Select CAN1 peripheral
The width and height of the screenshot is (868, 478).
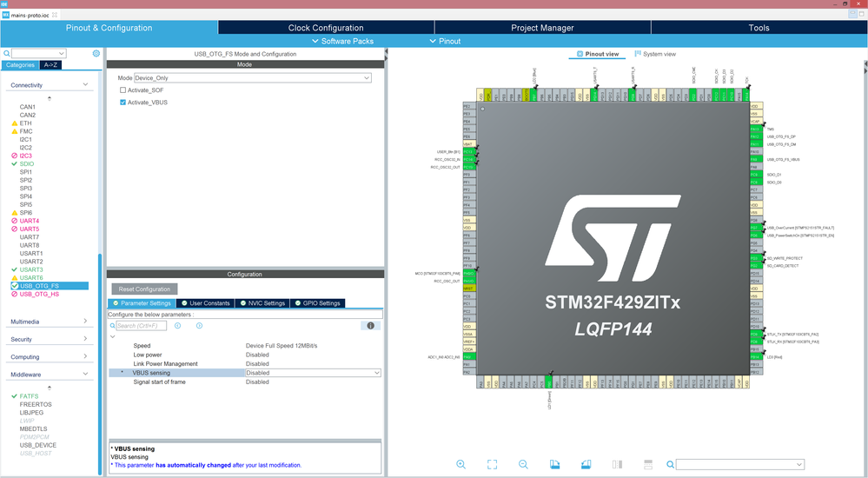point(28,107)
